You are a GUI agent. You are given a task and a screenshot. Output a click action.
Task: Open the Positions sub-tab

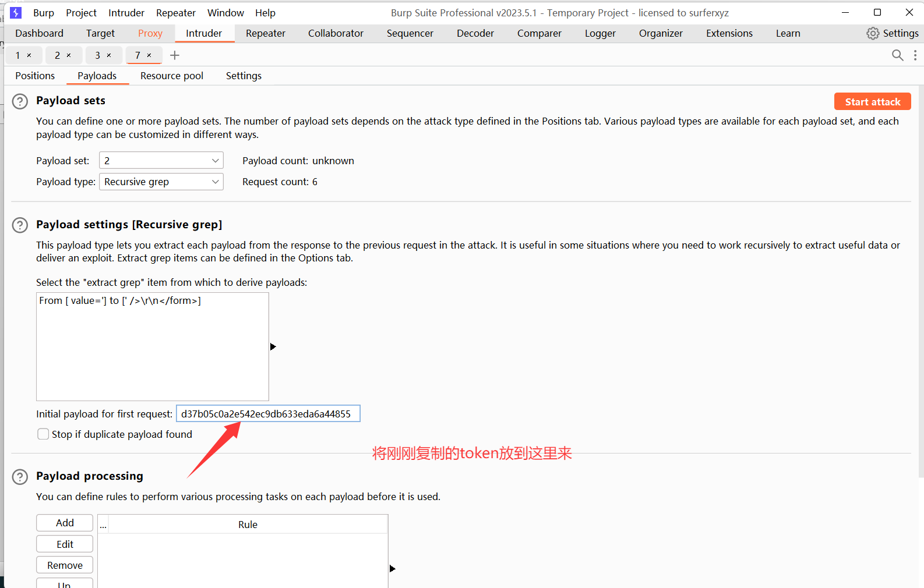(x=35, y=76)
